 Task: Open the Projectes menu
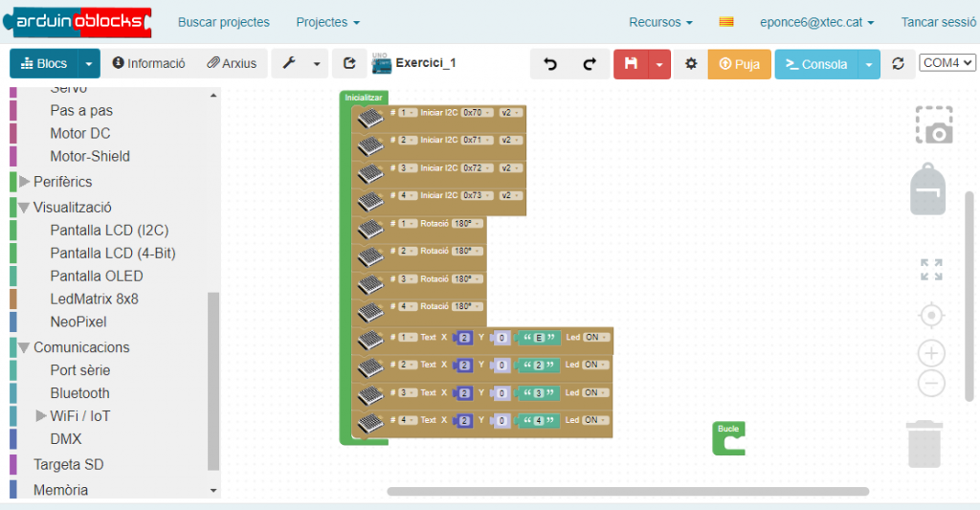click(327, 22)
